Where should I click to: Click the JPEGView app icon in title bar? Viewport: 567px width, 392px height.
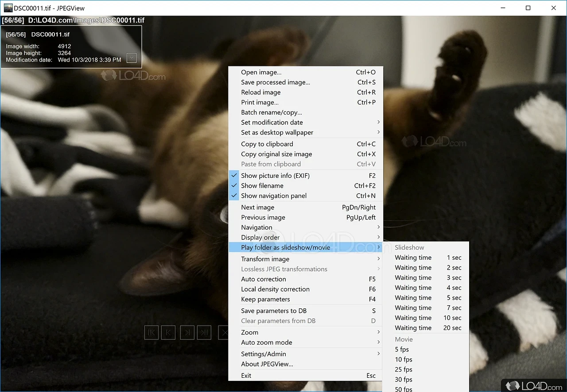coord(8,8)
